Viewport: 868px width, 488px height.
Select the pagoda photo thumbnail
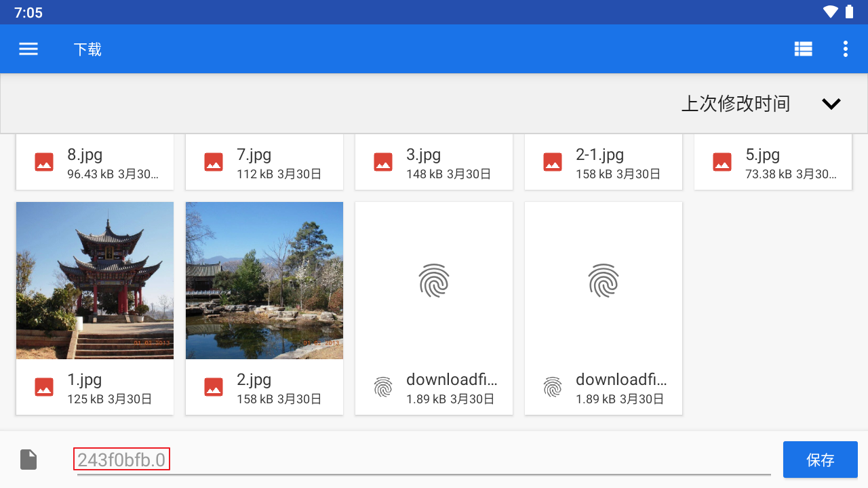point(95,281)
